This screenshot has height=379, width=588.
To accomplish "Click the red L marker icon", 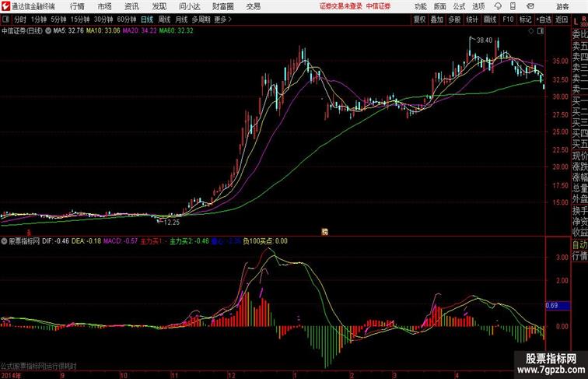I will 576,22.
